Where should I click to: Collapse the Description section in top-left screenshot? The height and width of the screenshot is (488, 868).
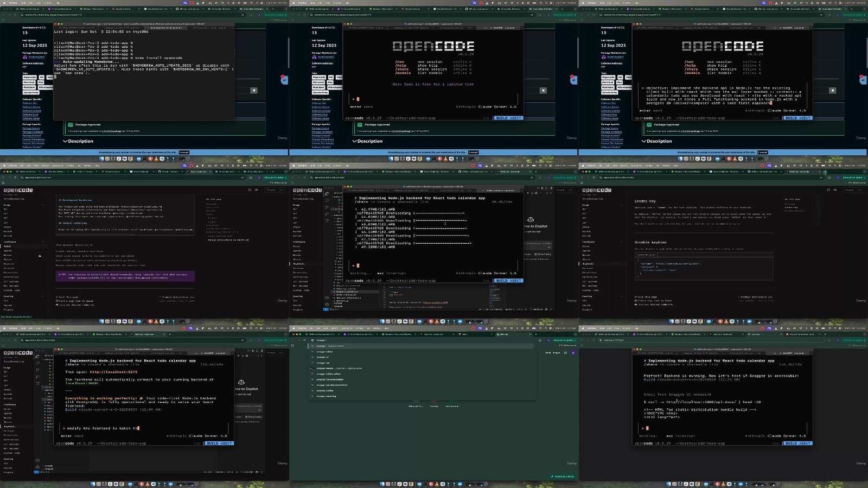65,141
